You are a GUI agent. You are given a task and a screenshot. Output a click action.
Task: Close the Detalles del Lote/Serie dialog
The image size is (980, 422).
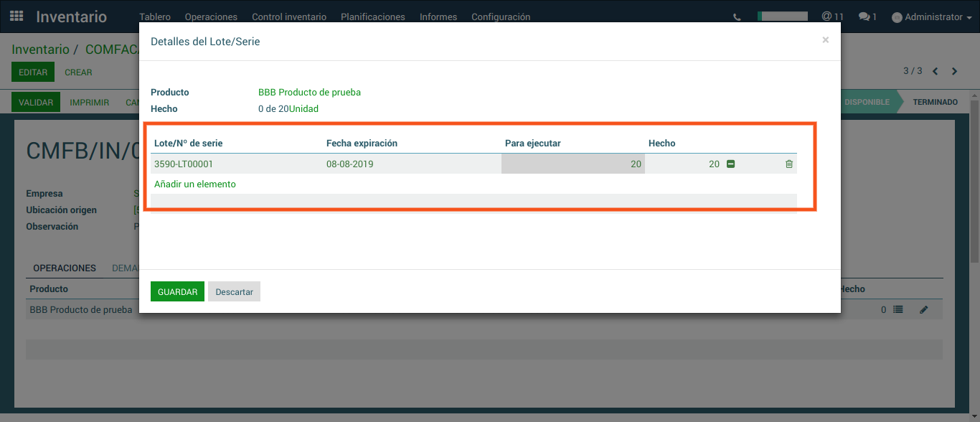click(x=825, y=40)
